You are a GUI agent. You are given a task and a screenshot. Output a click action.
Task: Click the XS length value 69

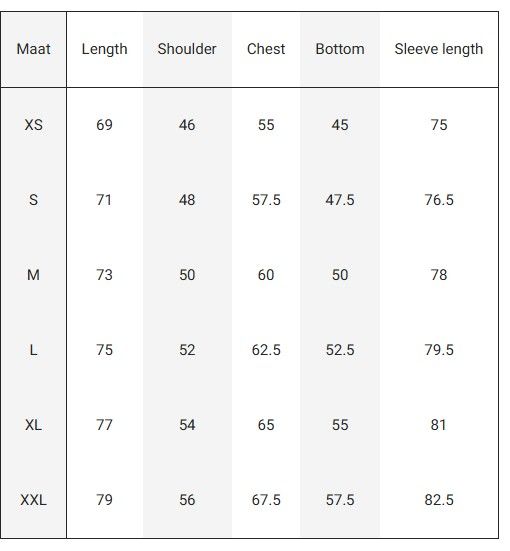click(104, 125)
